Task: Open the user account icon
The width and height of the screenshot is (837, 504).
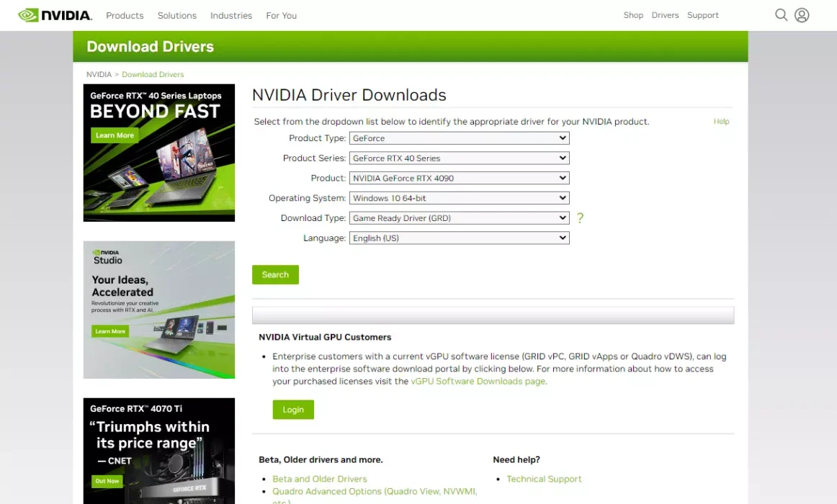Action: coord(802,15)
